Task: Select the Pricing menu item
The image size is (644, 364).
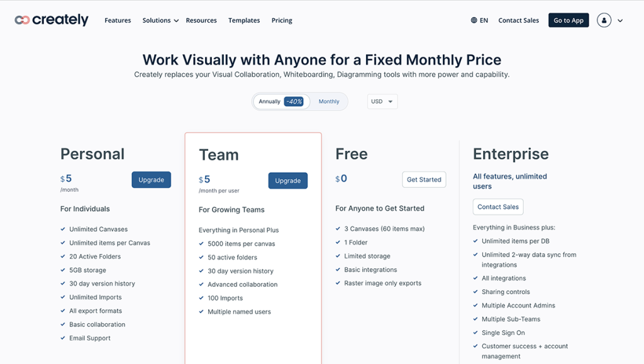Action: coord(281,19)
